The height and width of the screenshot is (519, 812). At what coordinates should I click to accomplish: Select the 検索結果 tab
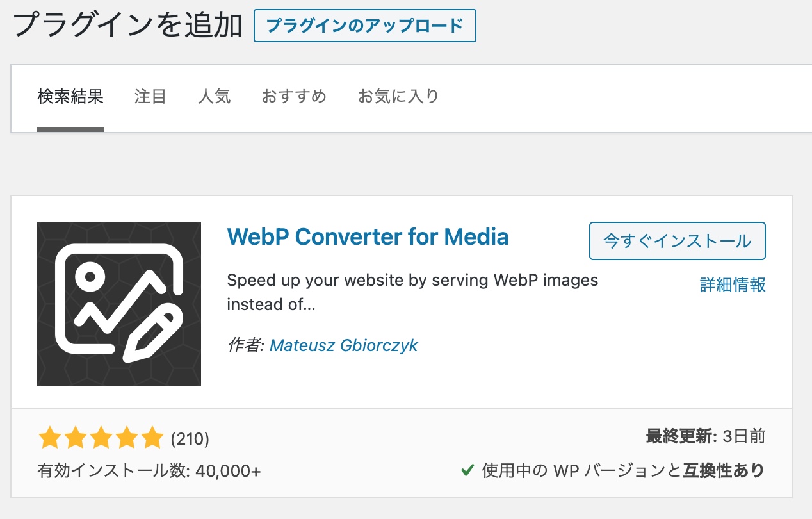click(x=70, y=96)
